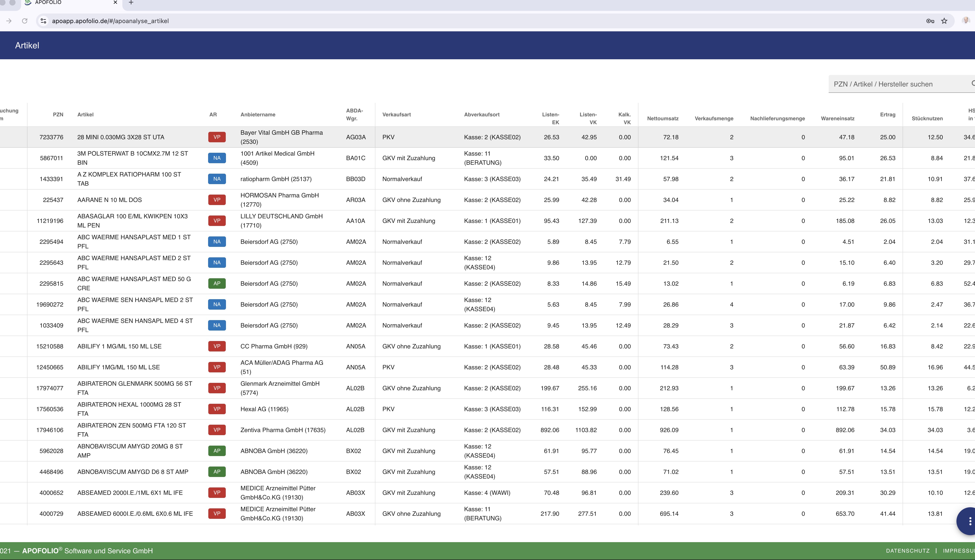Click the browser address bar URL
The width and height of the screenshot is (975, 560).
(110, 21)
